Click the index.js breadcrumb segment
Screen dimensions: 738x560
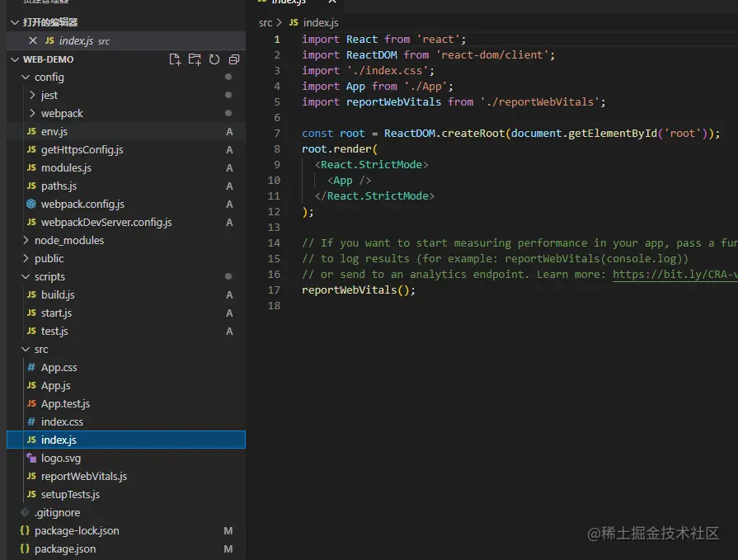[x=321, y=22]
